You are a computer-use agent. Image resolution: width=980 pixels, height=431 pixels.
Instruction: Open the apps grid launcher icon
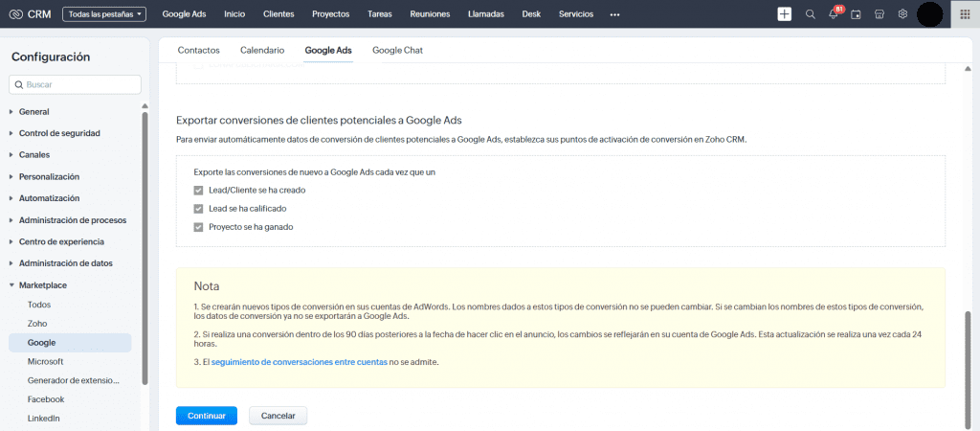pyautogui.click(x=964, y=14)
